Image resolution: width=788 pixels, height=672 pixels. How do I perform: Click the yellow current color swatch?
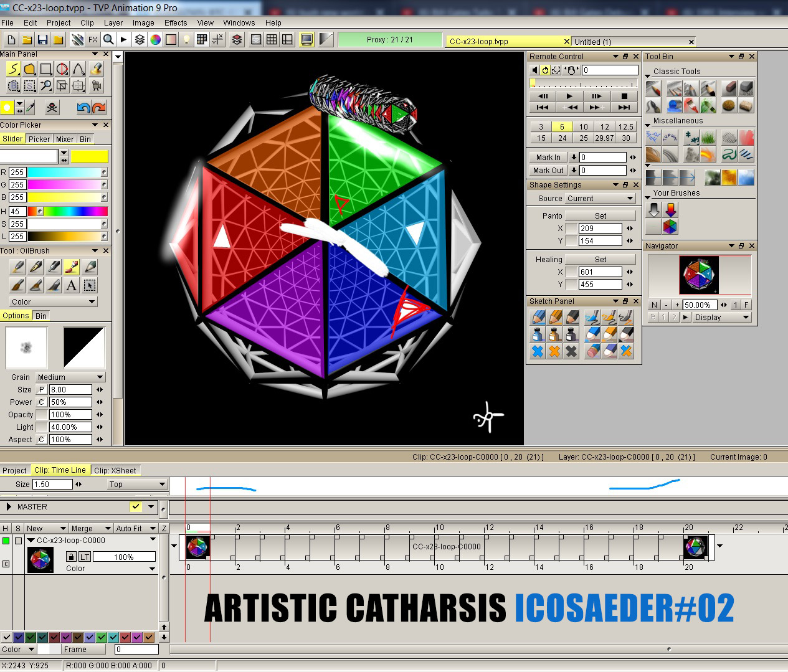coord(89,156)
